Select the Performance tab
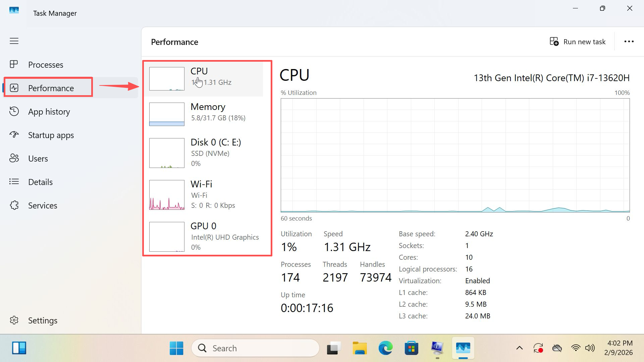The height and width of the screenshot is (362, 644). [x=51, y=88]
